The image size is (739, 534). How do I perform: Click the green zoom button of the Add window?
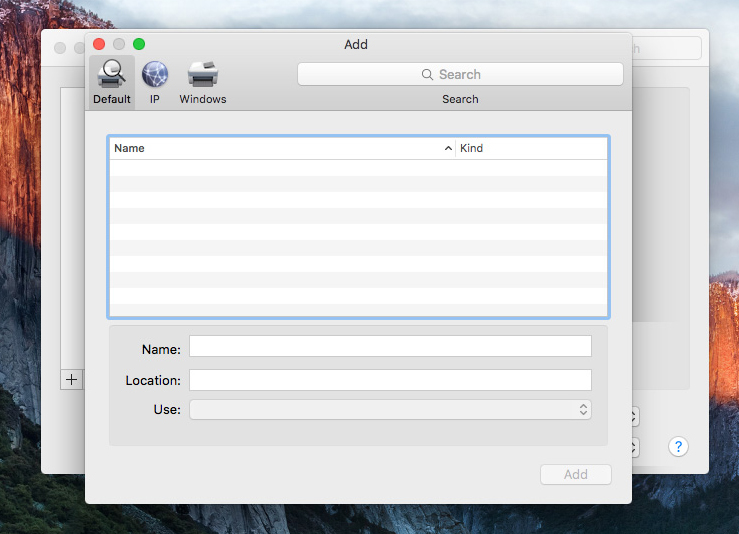139,44
